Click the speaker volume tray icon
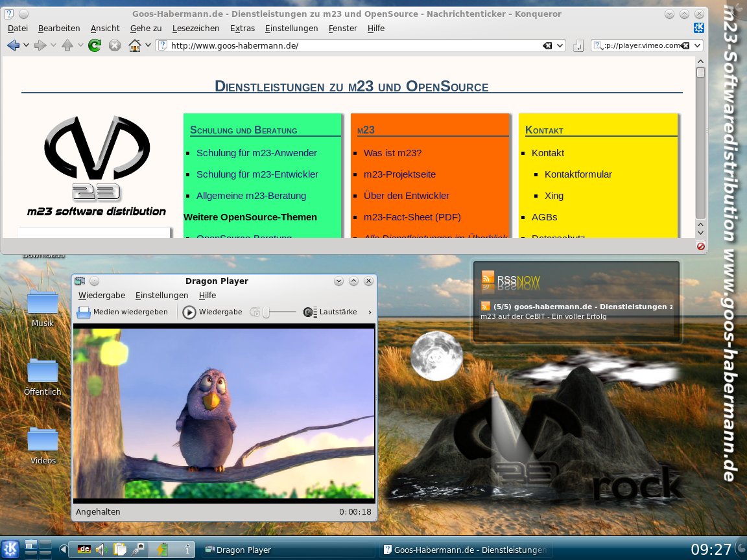Viewport: 747px width, 560px height. (101, 550)
